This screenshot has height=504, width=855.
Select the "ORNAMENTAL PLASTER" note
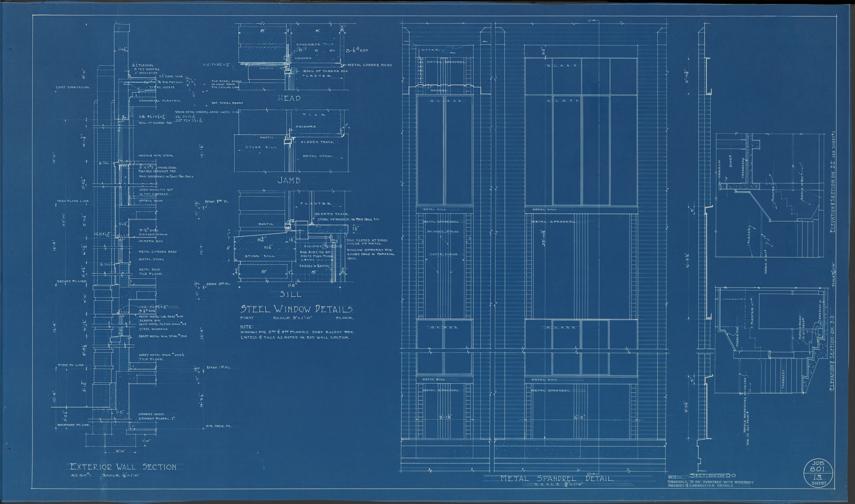tap(160, 101)
